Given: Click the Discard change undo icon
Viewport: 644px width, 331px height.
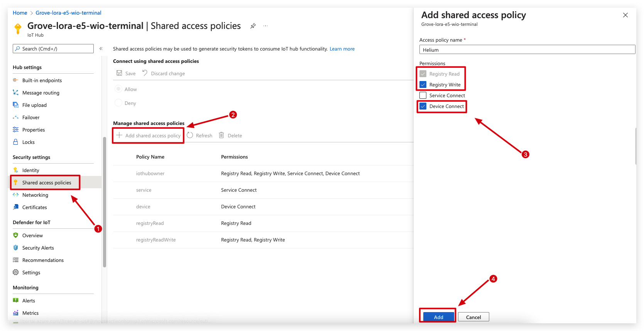Looking at the screenshot, I should pyautogui.click(x=145, y=73).
